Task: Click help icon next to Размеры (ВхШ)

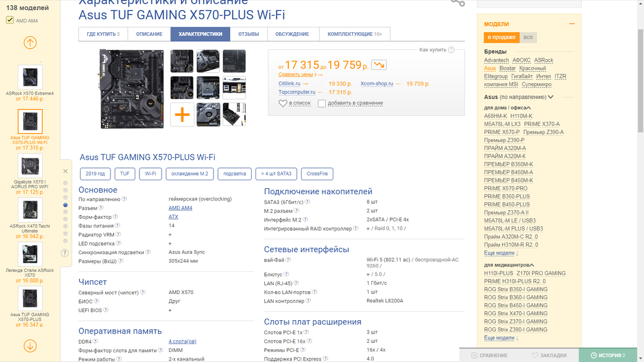Action: click(x=120, y=261)
